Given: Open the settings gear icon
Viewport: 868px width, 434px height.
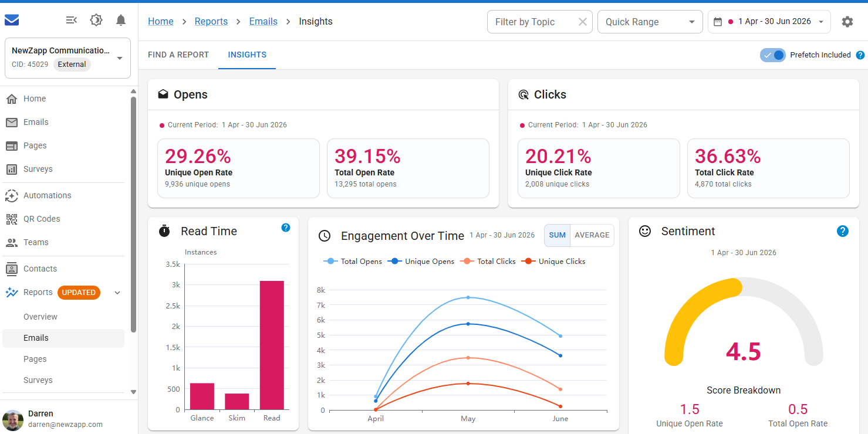Looking at the screenshot, I should click(x=847, y=22).
